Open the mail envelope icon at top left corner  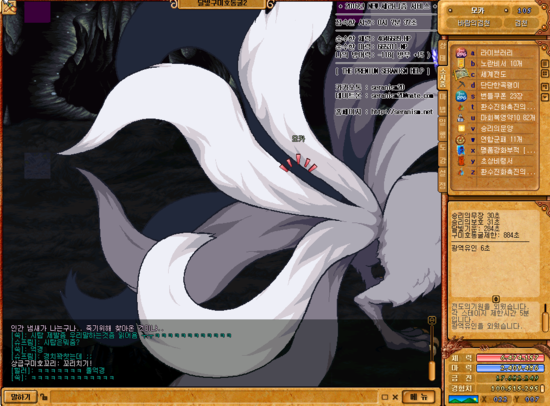coord(8,6)
